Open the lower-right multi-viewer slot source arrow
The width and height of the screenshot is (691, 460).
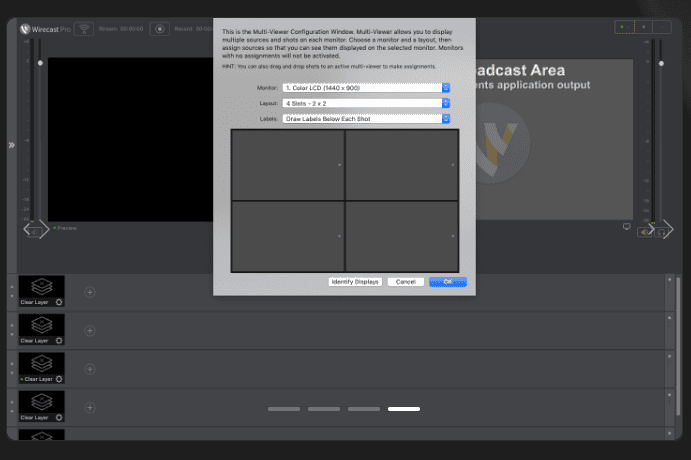pos(453,236)
